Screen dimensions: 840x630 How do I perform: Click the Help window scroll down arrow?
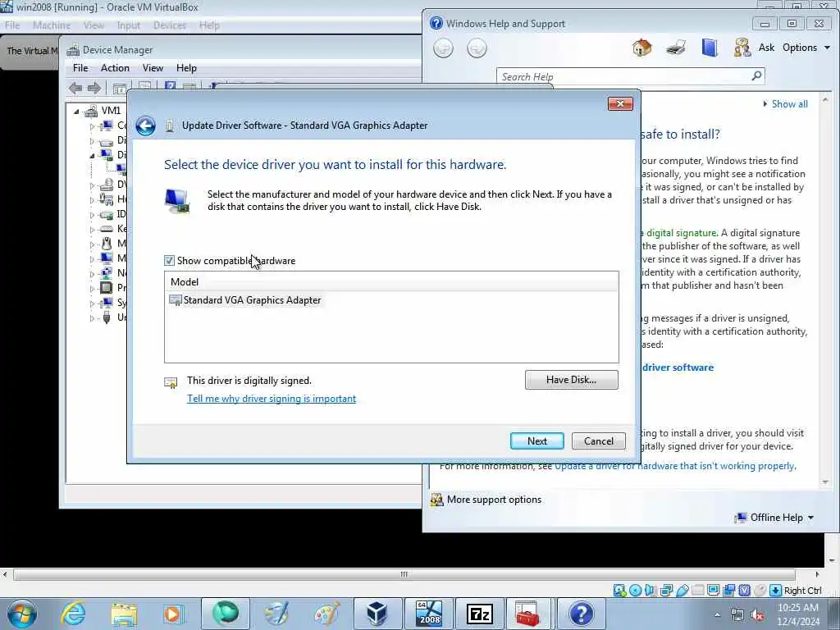pos(825,482)
